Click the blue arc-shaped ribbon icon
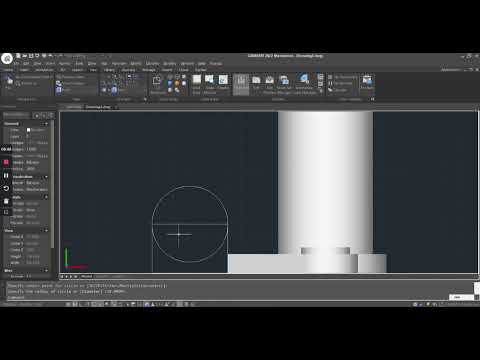Screen dimensions: 480x360 [x=304, y=79]
